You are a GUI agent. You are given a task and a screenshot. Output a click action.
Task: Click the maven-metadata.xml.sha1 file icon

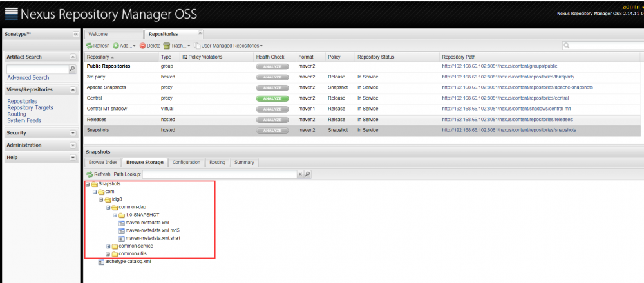[x=121, y=238]
